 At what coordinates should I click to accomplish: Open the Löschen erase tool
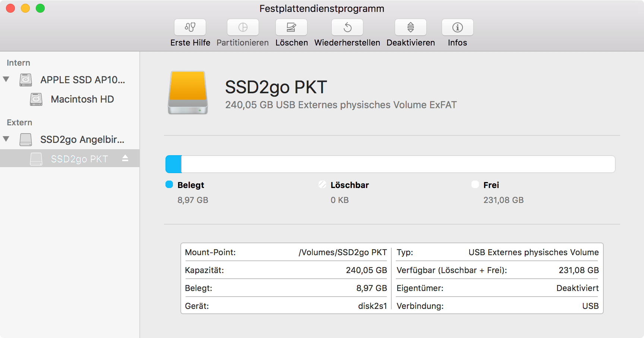pos(291,27)
